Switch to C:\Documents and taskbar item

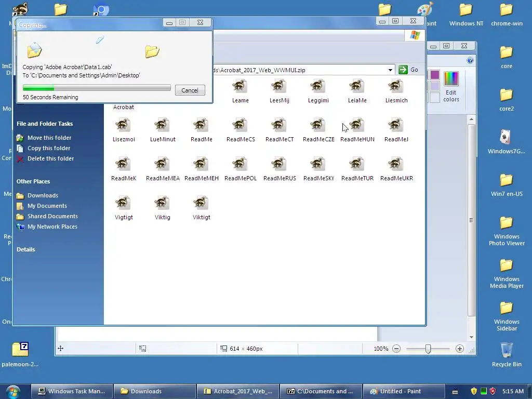321,391
